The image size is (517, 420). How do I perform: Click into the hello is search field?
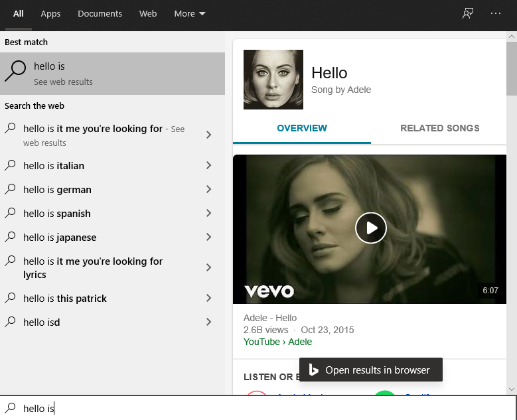(265, 408)
